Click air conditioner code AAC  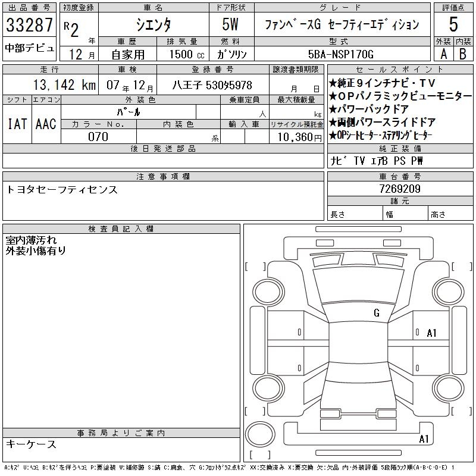pyautogui.click(x=46, y=124)
